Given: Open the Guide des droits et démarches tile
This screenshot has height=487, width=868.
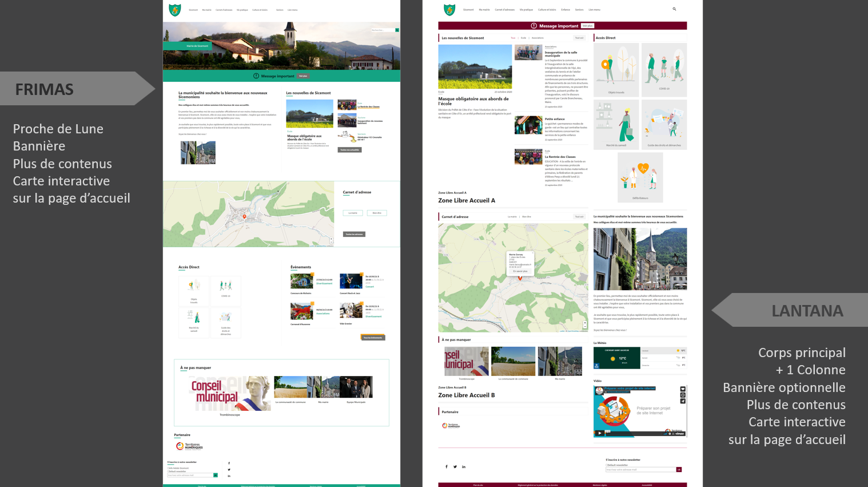Looking at the screenshot, I should pos(664,124).
